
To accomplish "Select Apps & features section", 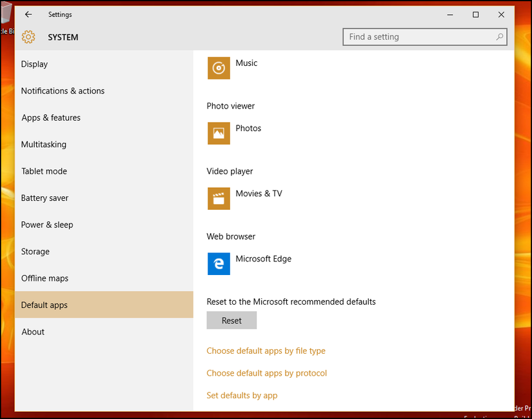I will point(51,118).
